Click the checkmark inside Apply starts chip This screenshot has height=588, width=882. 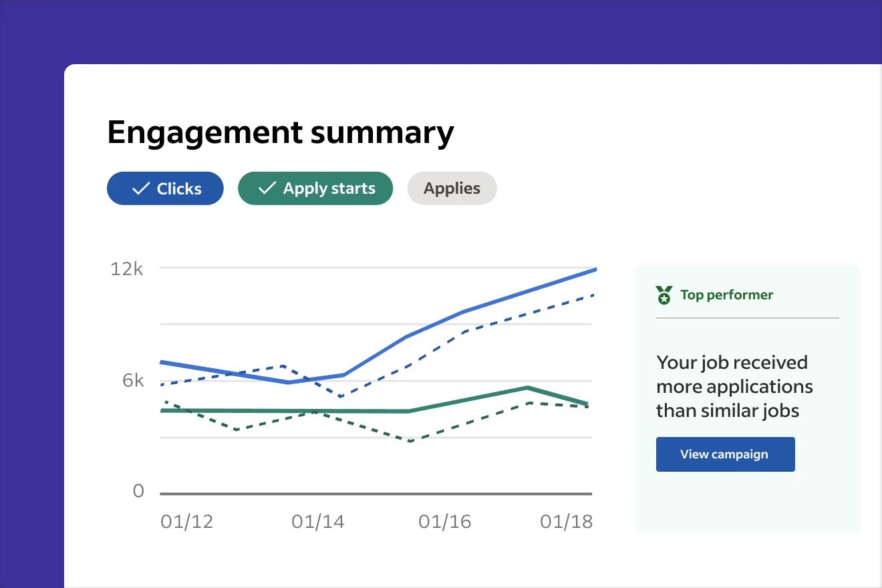point(266,188)
